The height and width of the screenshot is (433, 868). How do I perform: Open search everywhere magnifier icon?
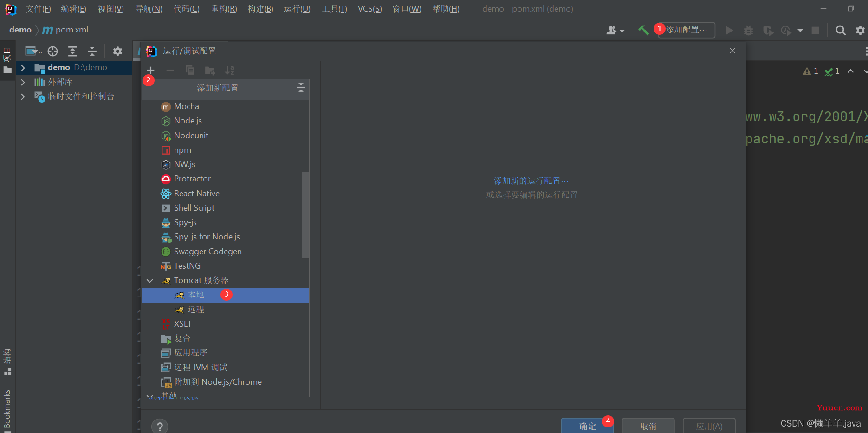tap(840, 30)
